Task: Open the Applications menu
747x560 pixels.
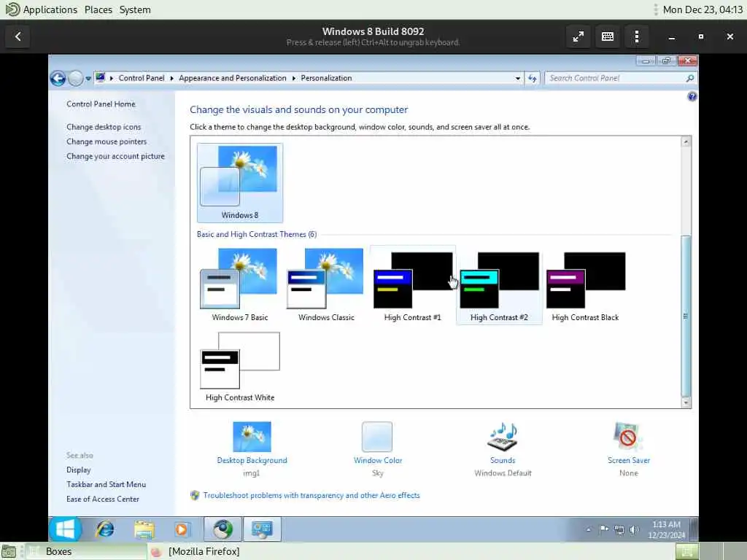Action: click(x=42, y=9)
